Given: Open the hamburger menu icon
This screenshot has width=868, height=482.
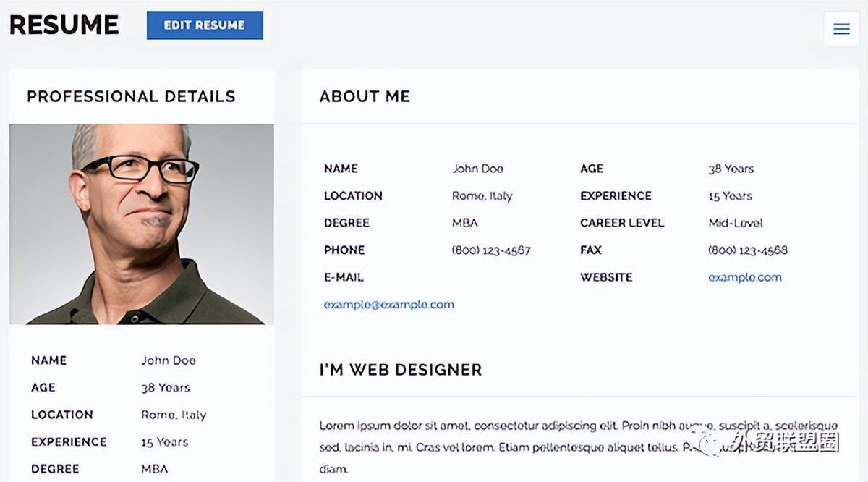Looking at the screenshot, I should [841, 29].
